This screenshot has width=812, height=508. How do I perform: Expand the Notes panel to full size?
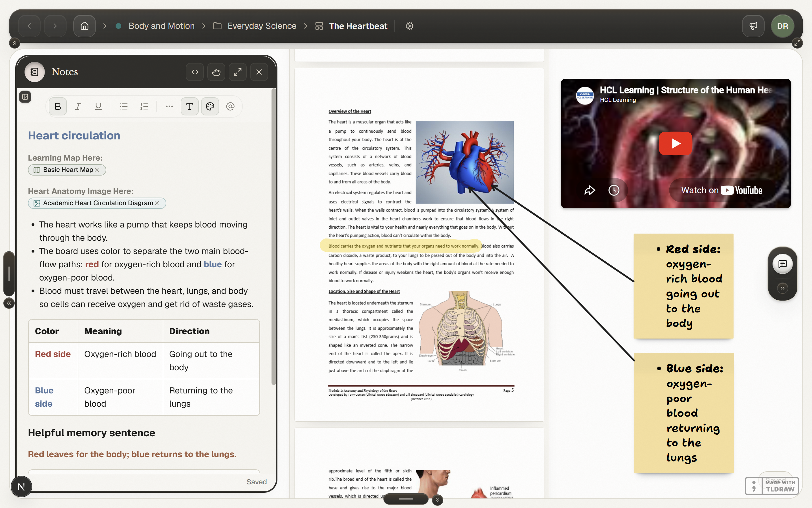tap(238, 72)
